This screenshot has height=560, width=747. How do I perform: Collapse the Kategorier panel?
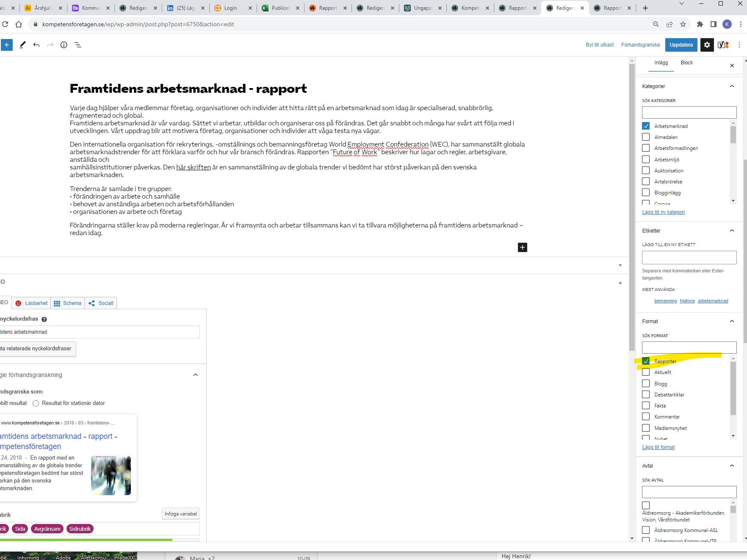(732, 86)
